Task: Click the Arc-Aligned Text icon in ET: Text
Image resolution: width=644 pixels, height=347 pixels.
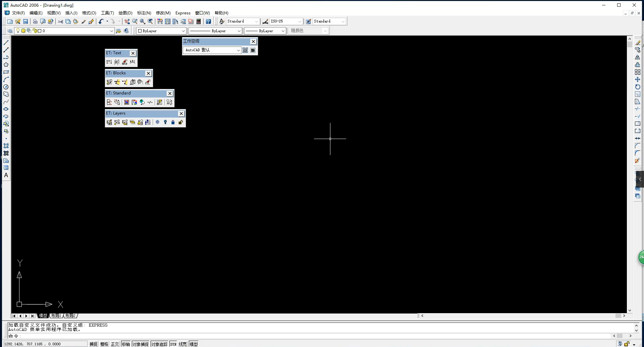Action: (132, 62)
